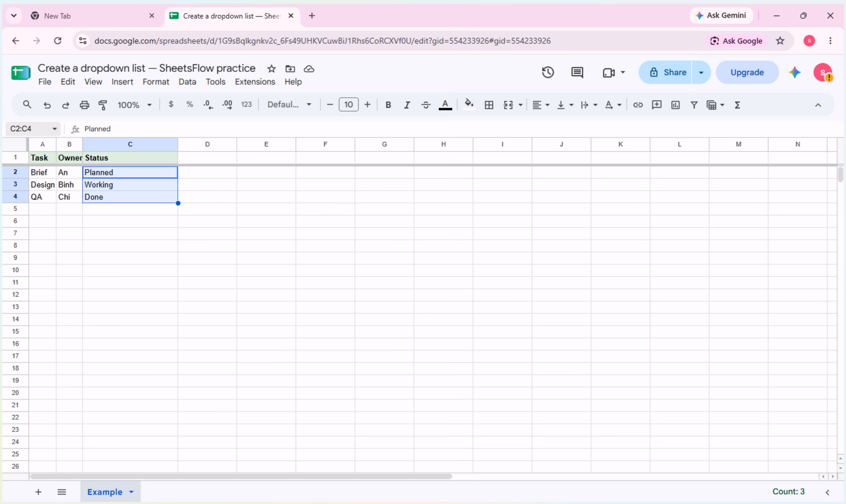Click the Insert comment icon
846x504 pixels.
657,105
